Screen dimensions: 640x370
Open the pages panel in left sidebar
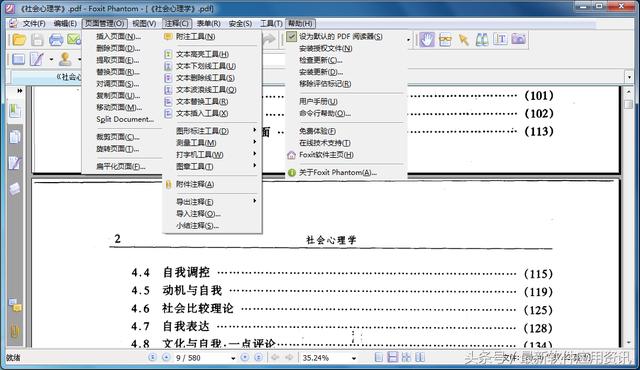tap(15, 137)
